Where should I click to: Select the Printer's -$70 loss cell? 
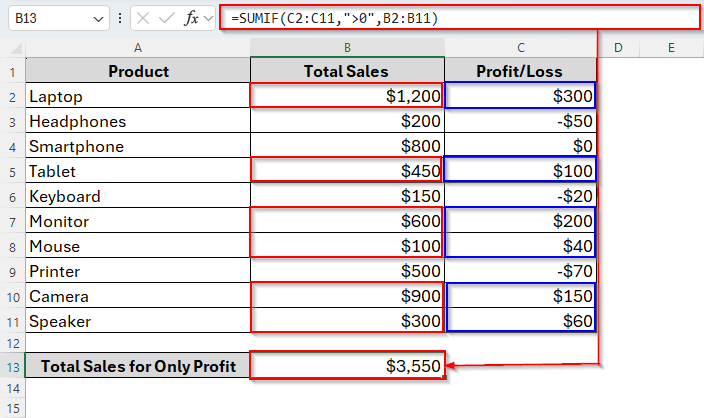coord(521,271)
